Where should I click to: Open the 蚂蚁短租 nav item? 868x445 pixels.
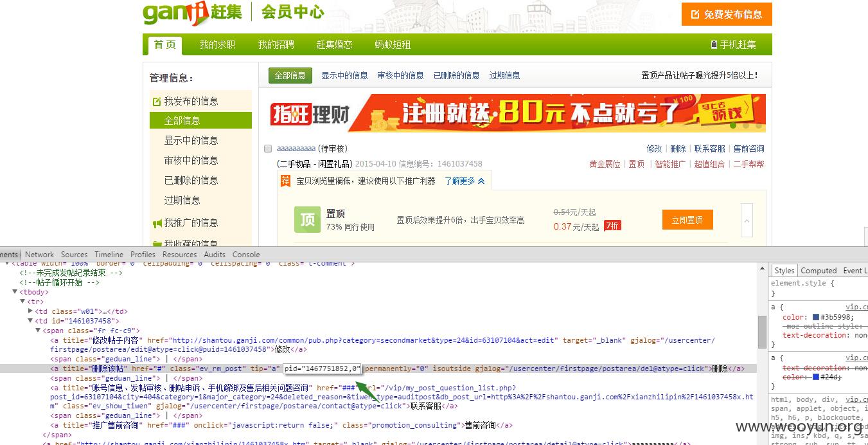[393, 45]
